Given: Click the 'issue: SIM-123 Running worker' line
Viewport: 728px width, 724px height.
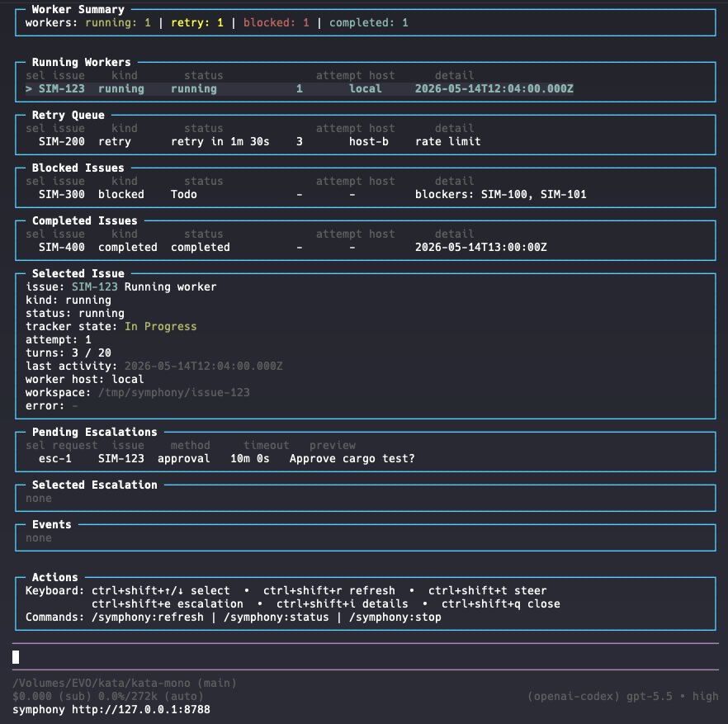Looking at the screenshot, I should (121, 287).
